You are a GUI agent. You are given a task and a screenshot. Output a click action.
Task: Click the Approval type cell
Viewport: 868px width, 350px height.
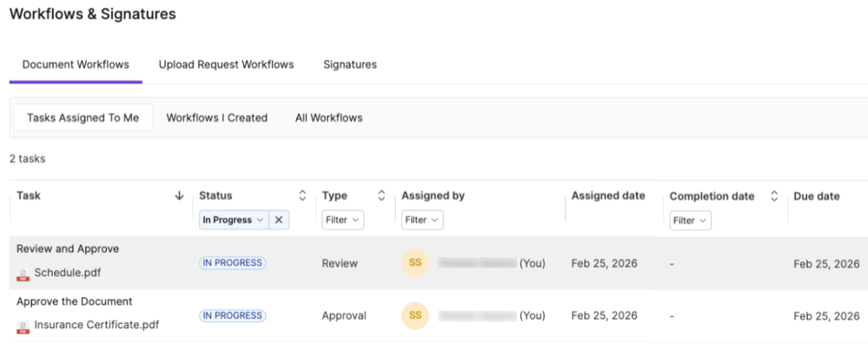(344, 316)
